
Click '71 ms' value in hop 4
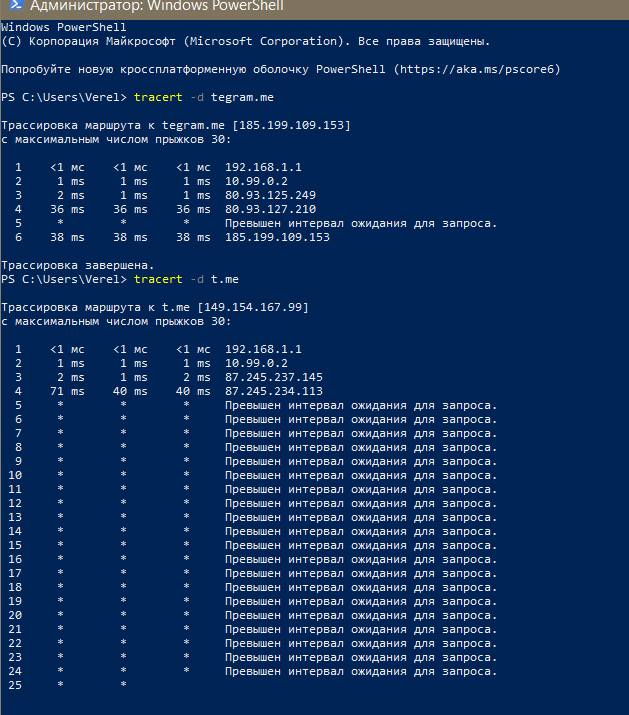[67, 391]
